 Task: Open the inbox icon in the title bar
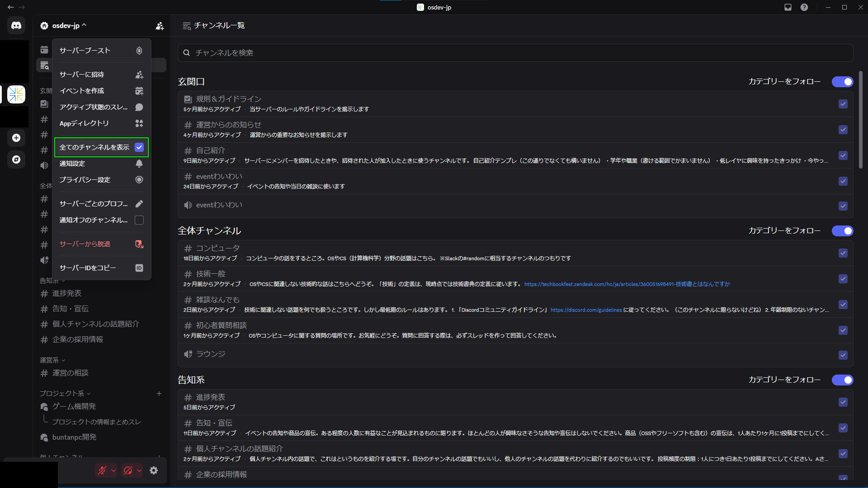788,7
